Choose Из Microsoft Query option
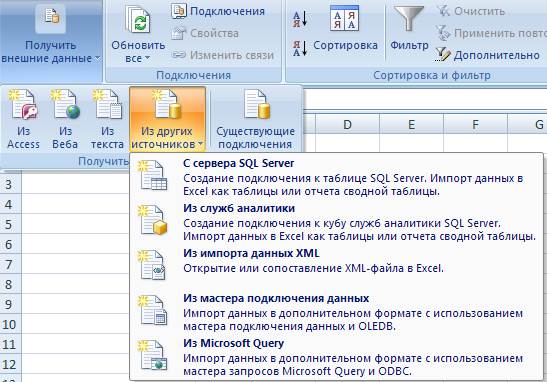 (x=337, y=357)
